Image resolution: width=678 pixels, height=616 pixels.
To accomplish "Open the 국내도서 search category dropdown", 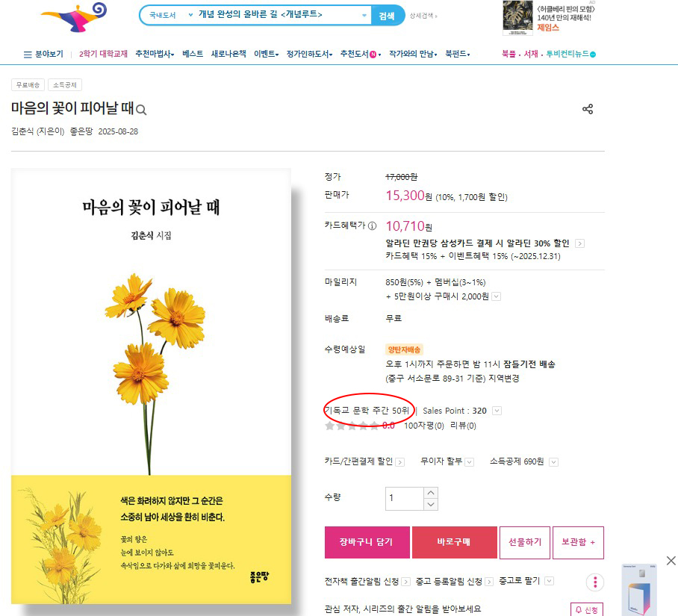I will coord(170,15).
